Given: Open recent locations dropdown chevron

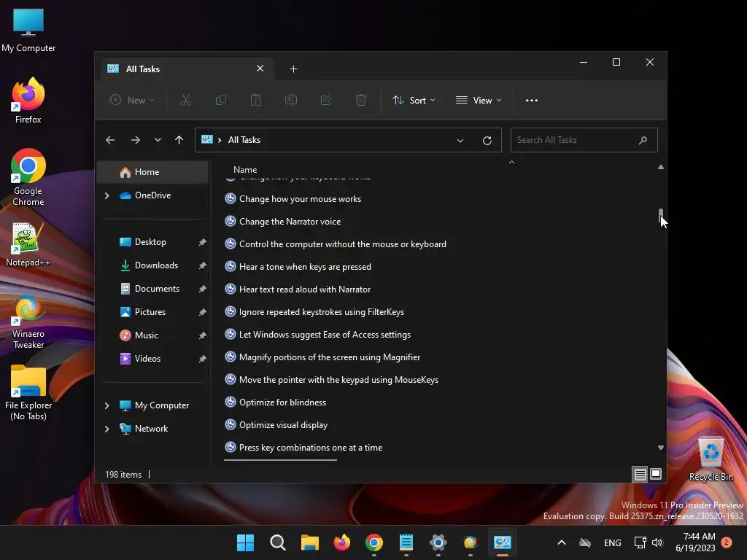Looking at the screenshot, I should tap(158, 140).
